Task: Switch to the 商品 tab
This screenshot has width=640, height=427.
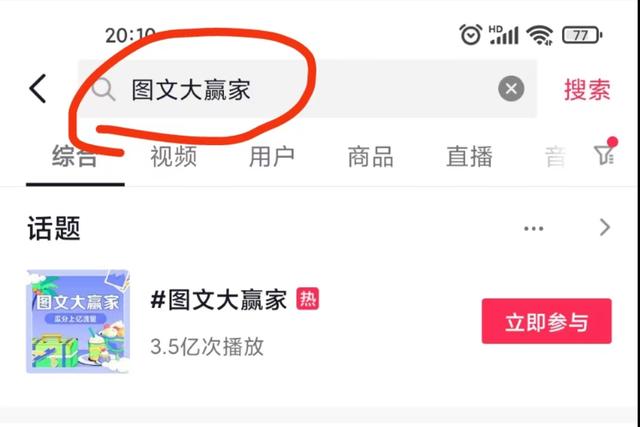Action: point(371,156)
